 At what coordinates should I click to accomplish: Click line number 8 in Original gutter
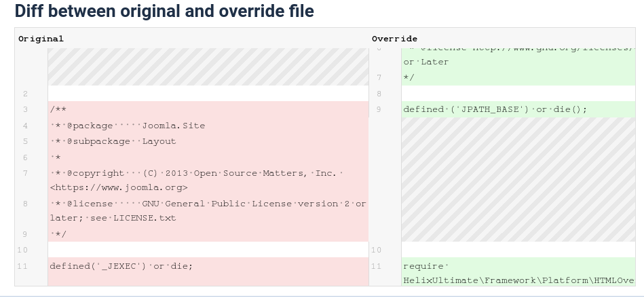point(25,204)
